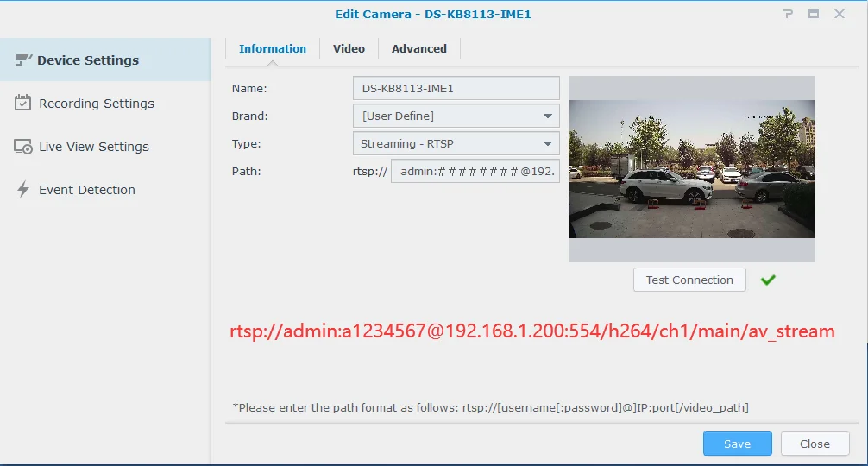Open the Type dropdown showing Streaming - RTSP

click(x=456, y=144)
